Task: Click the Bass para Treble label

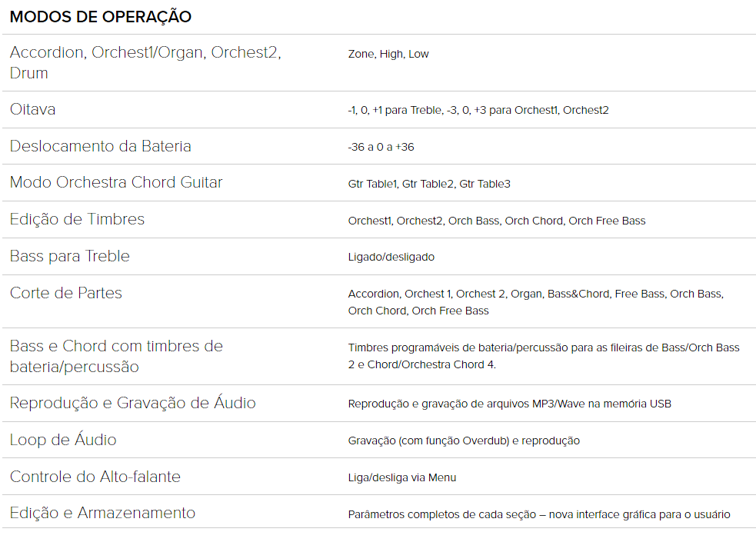Action: (69, 256)
